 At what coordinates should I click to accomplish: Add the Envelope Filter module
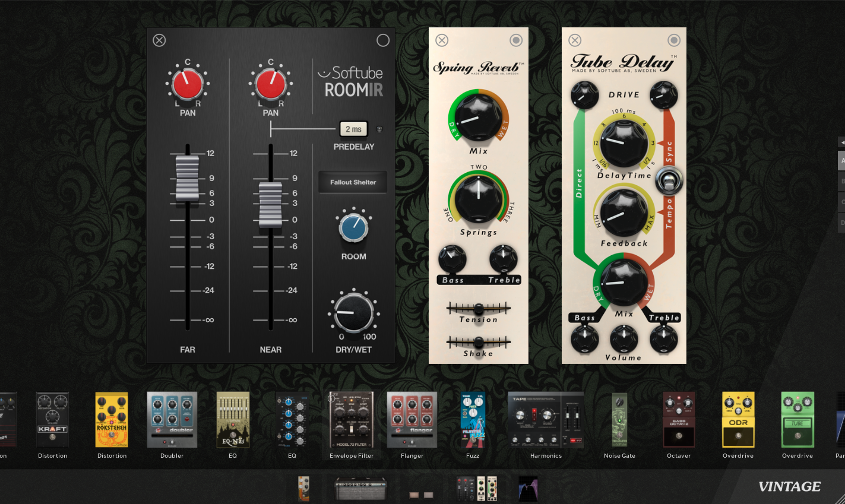(x=352, y=420)
